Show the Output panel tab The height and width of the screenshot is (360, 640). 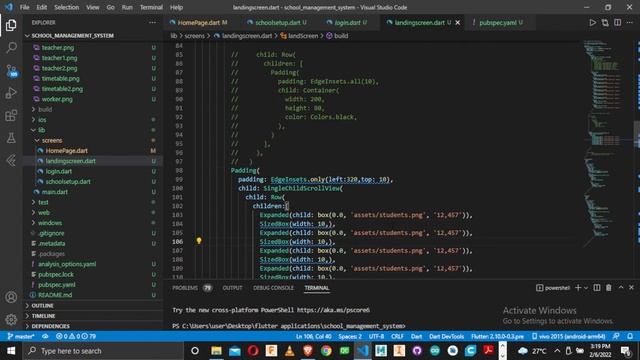click(x=232, y=288)
